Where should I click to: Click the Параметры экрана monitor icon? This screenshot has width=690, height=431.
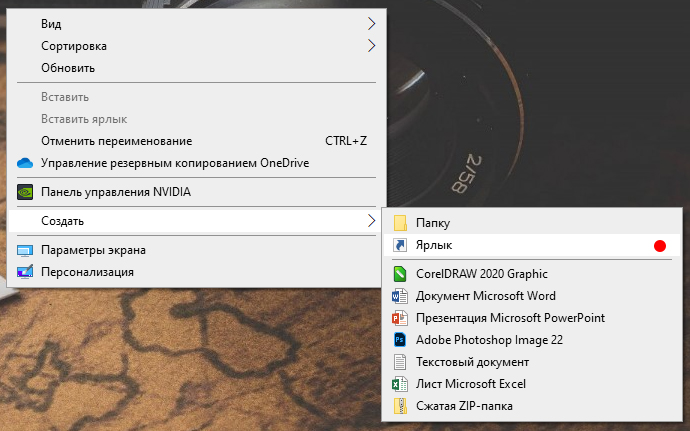point(25,250)
